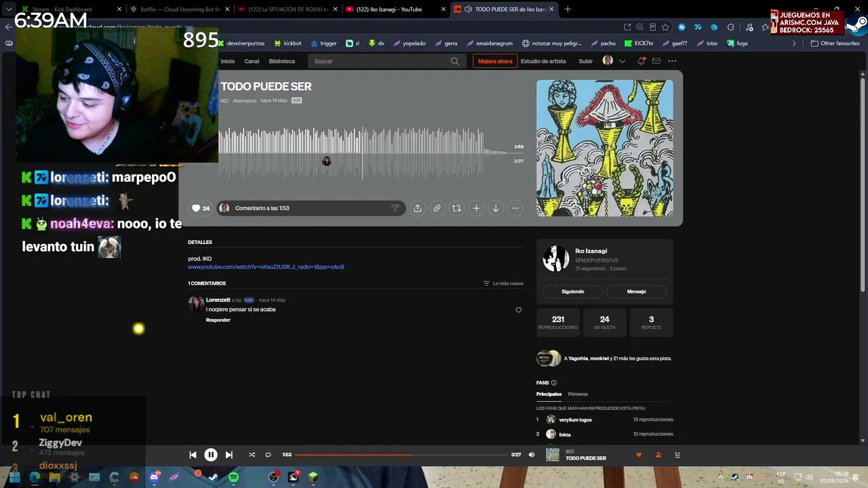Open the TODO PUEDE SER cover artwork
868x488 pixels.
(605, 148)
